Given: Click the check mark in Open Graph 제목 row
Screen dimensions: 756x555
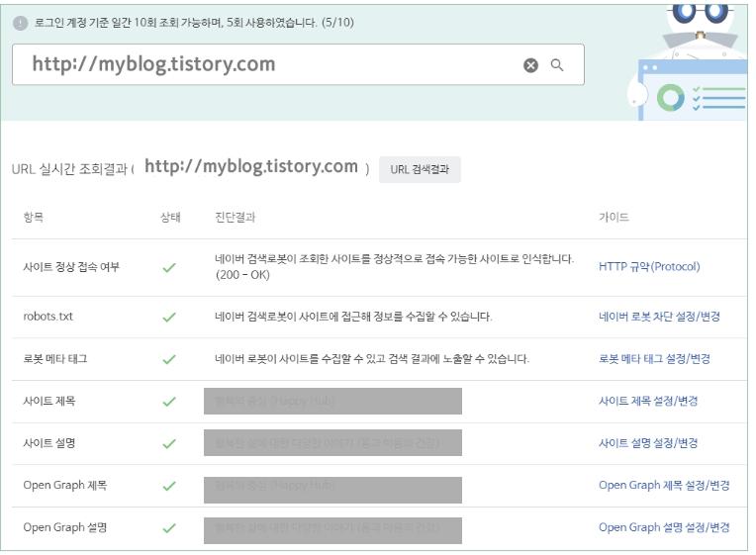Looking at the screenshot, I should pyautogui.click(x=169, y=486).
